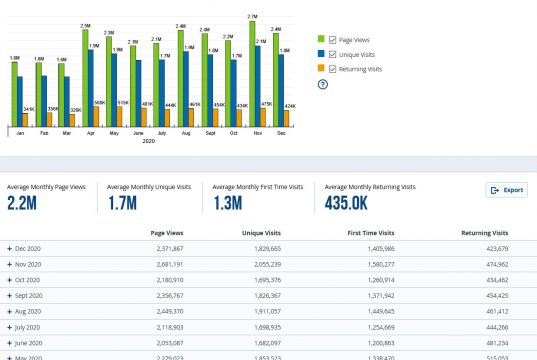The width and height of the screenshot is (537, 360).
Task: Click the help question mark icon
Action: tap(323, 84)
